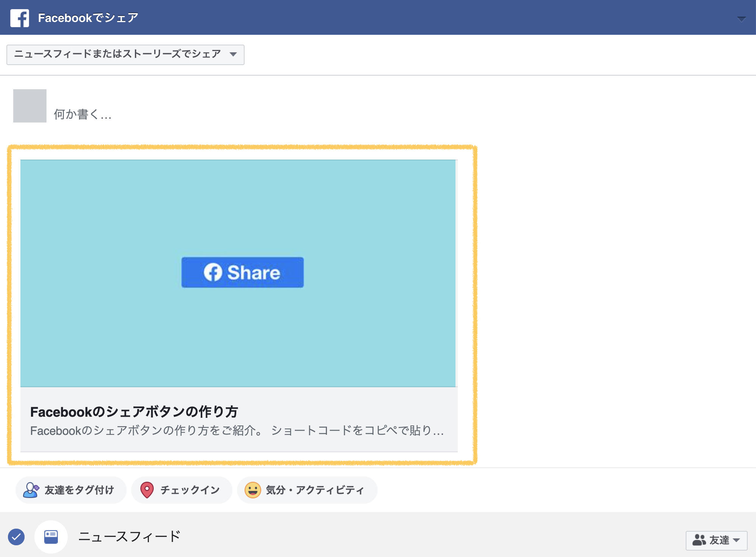The height and width of the screenshot is (557, 756).
Task: Click the Facebookでシェア header title
Action: [x=88, y=18]
